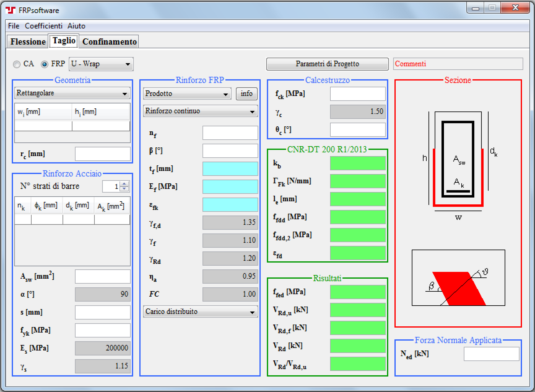Click the green VRd/VRd,u result field

pyautogui.click(x=358, y=364)
